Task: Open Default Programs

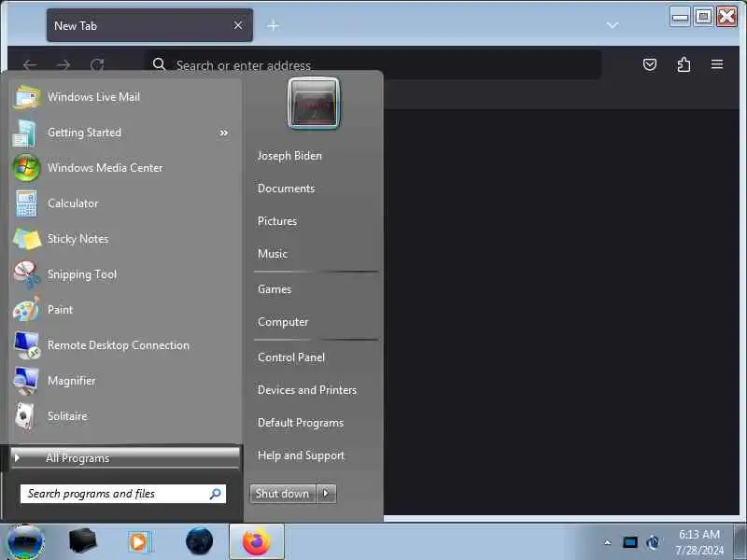Action: tap(301, 423)
